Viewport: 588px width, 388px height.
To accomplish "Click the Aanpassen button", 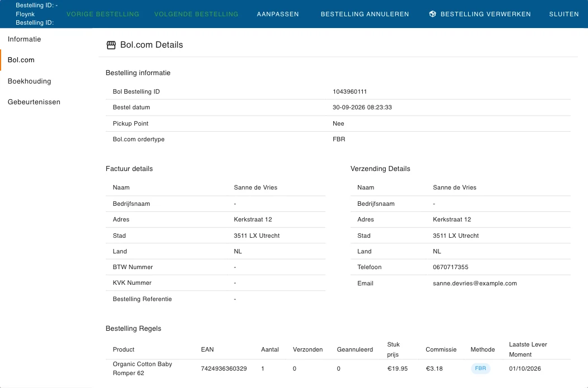I will 278,14.
